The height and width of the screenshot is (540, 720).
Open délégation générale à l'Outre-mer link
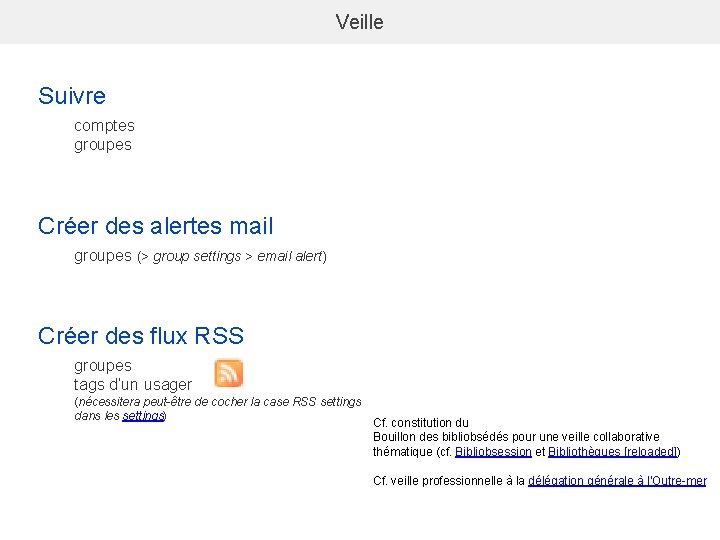[617, 481]
